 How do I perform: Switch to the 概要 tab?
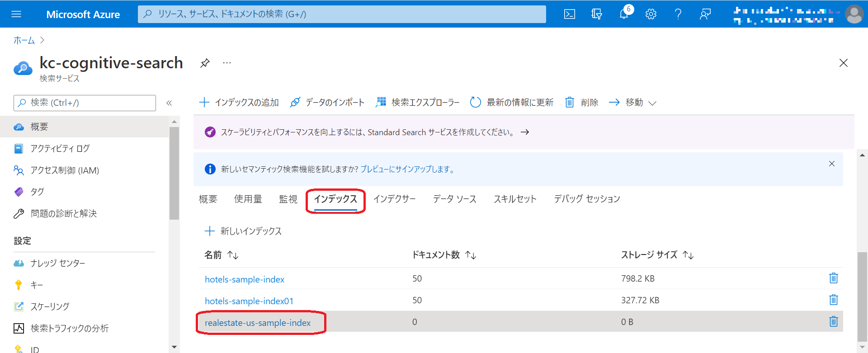pos(208,199)
